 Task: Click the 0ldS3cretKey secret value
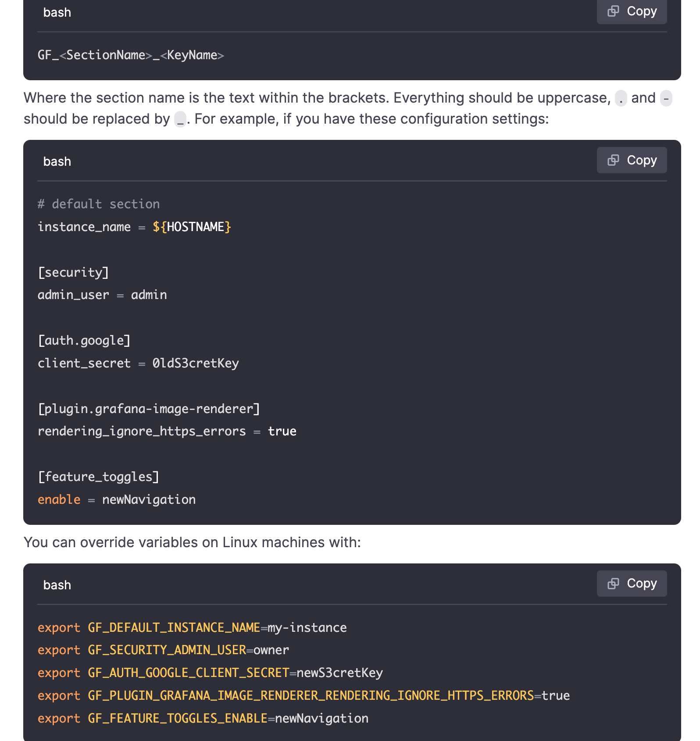pyautogui.click(x=196, y=363)
